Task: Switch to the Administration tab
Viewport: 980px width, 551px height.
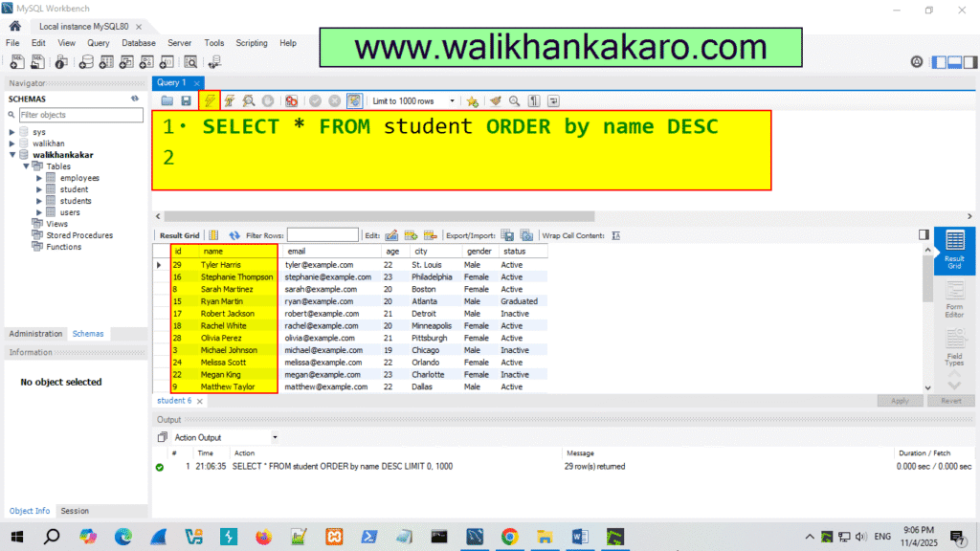Action: click(x=35, y=333)
